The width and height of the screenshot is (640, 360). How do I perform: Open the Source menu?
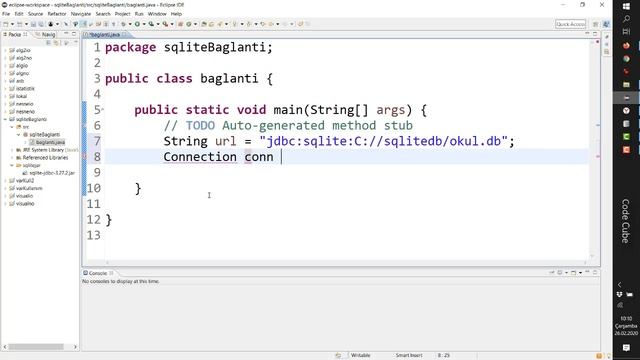35,14
